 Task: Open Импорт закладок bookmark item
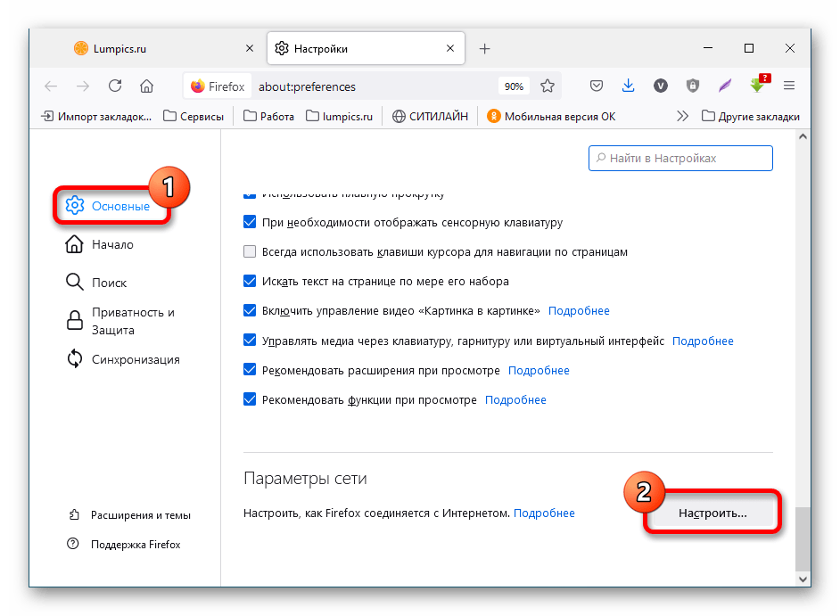pos(96,116)
